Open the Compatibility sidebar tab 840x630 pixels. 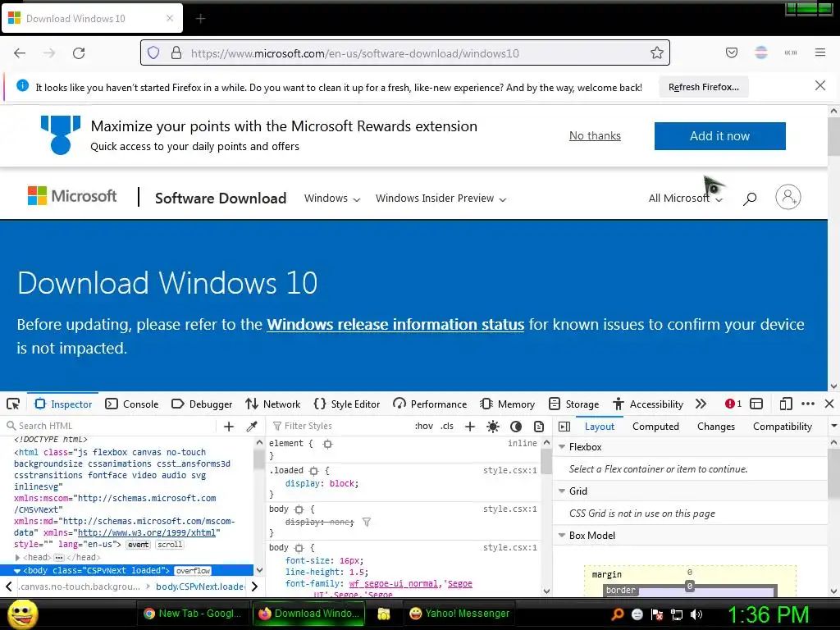click(x=782, y=427)
